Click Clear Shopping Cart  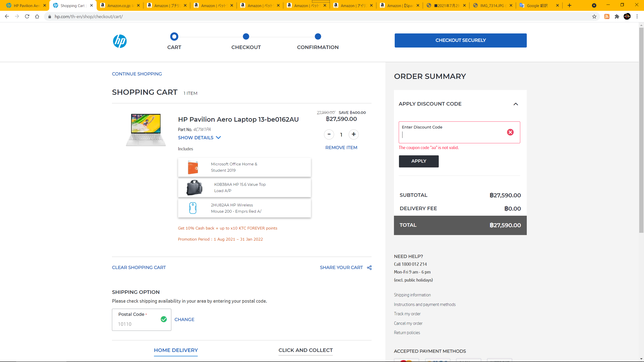coord(139,267)
